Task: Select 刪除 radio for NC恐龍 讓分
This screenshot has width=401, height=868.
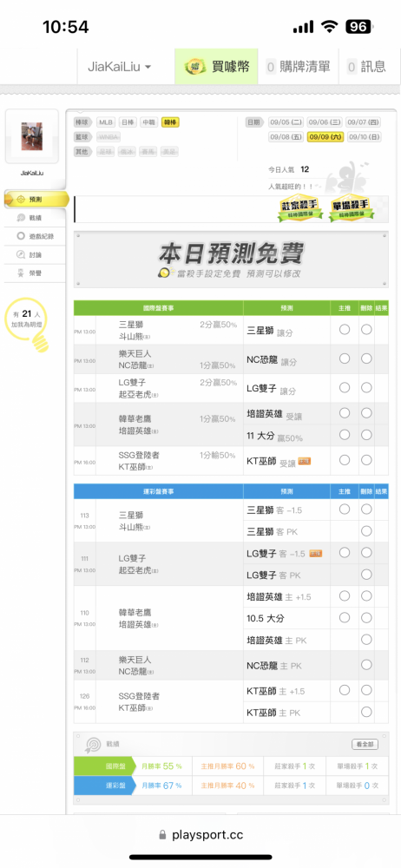Action: click(366, 358)
